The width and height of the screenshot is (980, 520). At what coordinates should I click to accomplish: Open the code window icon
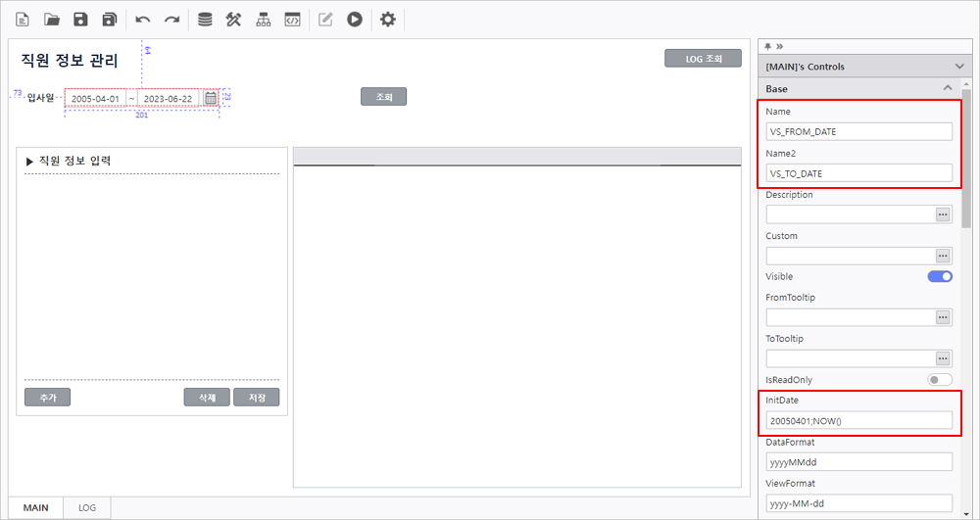click(292, 20)
